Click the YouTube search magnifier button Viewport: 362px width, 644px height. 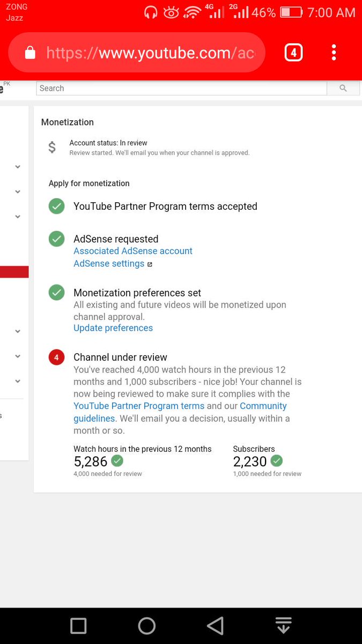343,89
